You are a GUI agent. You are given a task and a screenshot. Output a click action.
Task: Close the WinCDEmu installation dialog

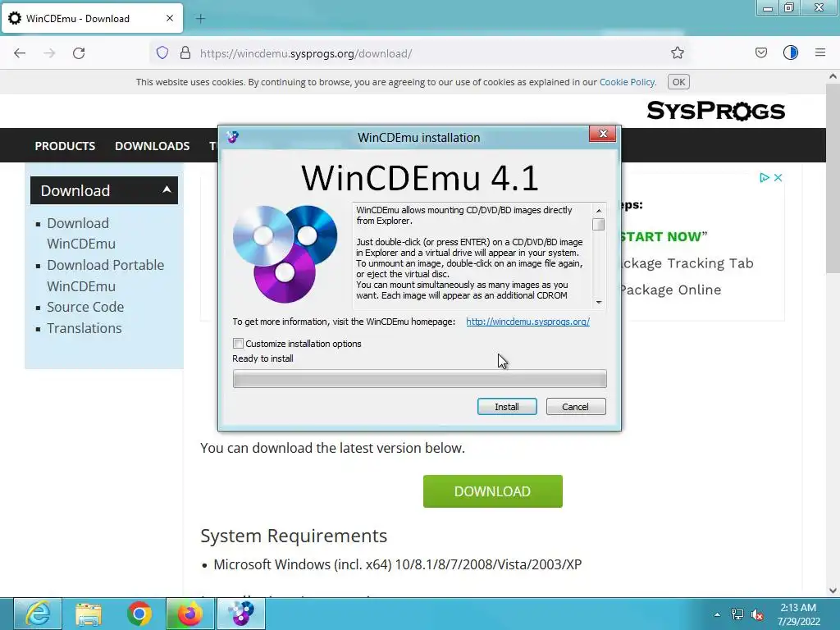pos(603,134)
